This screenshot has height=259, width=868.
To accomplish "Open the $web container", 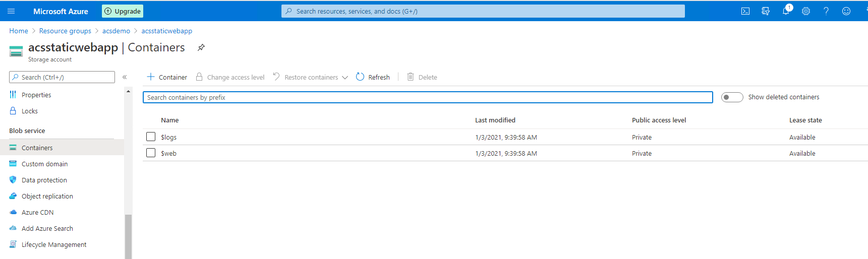I will pos(168,153).
